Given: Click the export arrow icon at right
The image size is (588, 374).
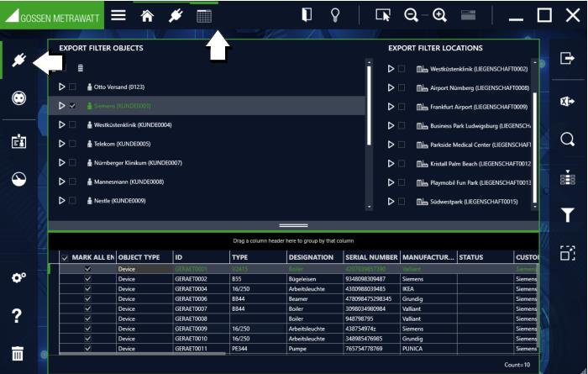Looking at the screenshot, I should point(567,58).
